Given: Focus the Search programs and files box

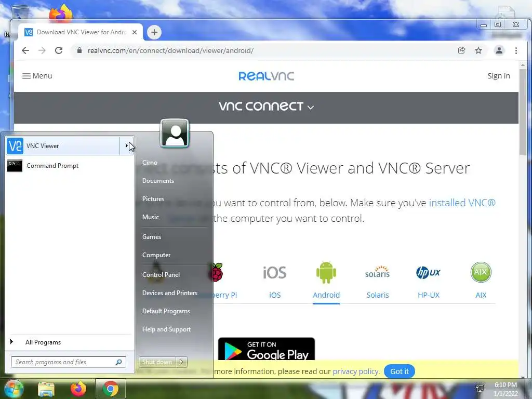Looking at the screenshot, I should [68, 362].
